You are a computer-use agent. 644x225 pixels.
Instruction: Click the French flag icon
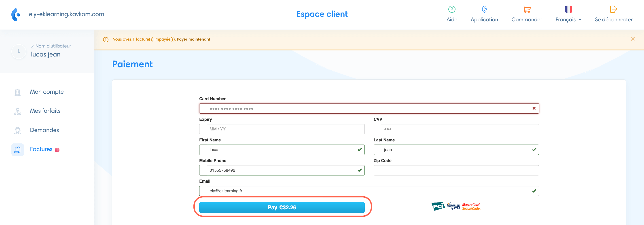[568, 9]
